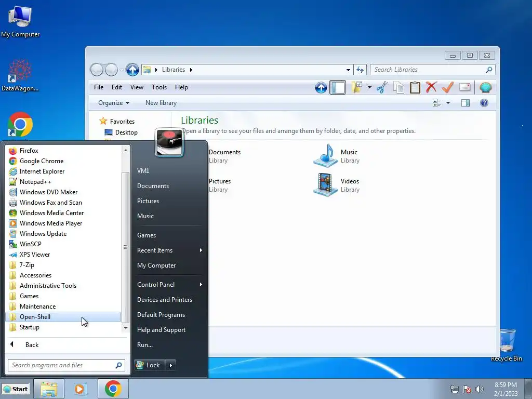Image resolution: width=532 pixels, height=399 pixels.
Task: Click the New library button
Action: click(161, 103)
